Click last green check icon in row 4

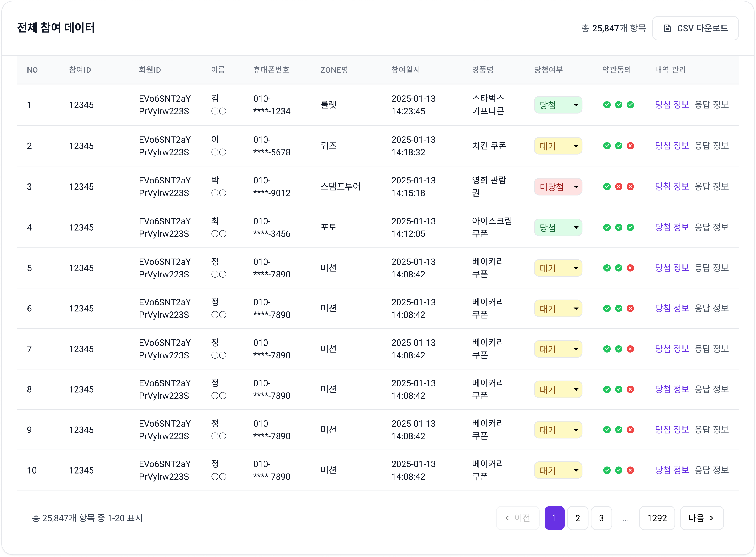630,227
